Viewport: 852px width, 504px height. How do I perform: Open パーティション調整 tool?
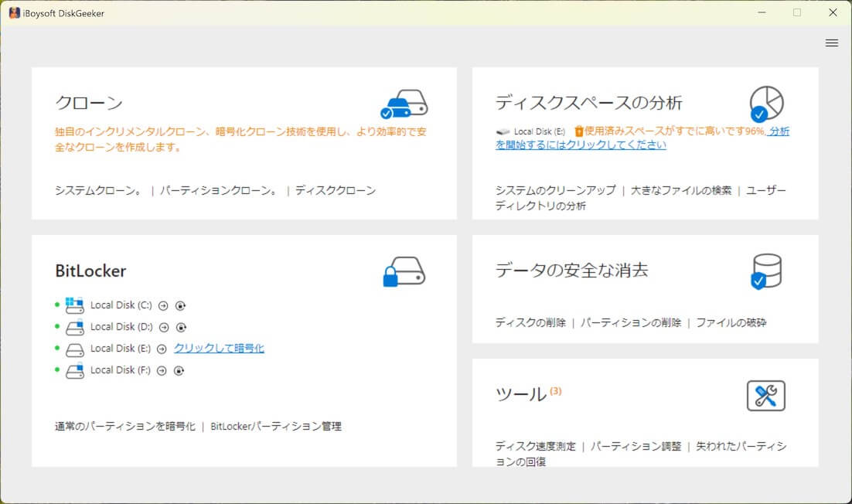click(x=636, y=447)
